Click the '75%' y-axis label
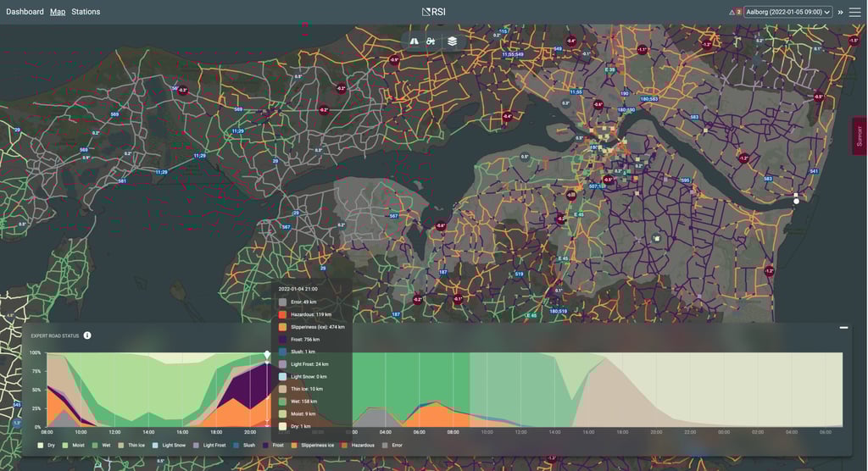868x471 pixels. point(36,371)
